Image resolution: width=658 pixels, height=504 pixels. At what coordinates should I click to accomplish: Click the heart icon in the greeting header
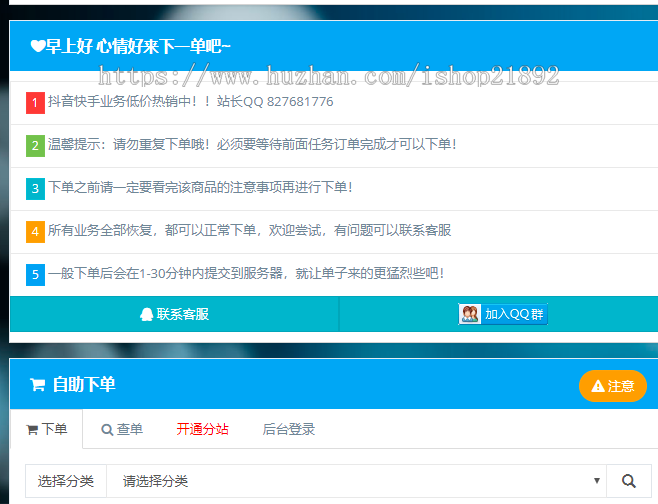click(37, 46)
